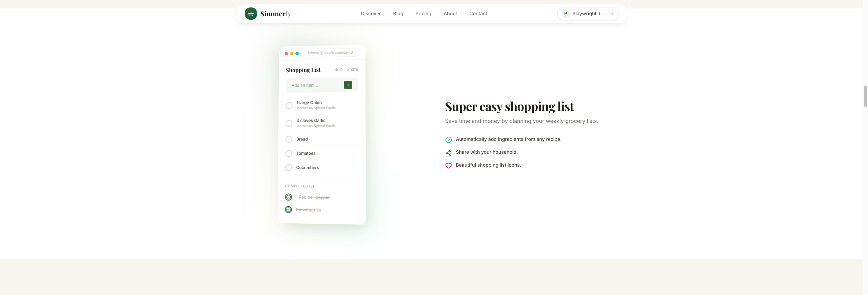This screenshot has width=868, height=295.
Task: Click the yellow window dot in mockup
Action: [292, 54]
